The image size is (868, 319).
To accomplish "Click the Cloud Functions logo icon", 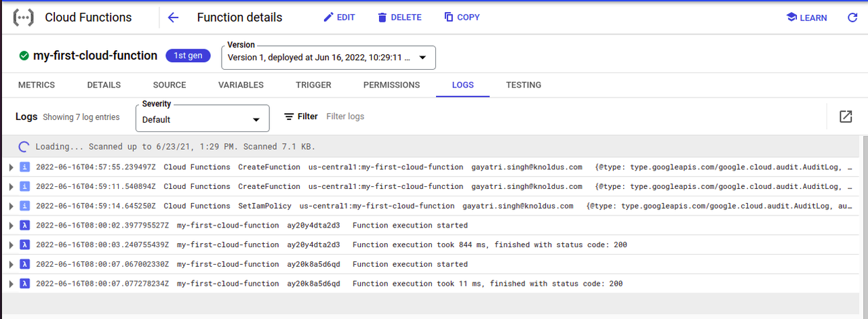I will pos(24,18).
